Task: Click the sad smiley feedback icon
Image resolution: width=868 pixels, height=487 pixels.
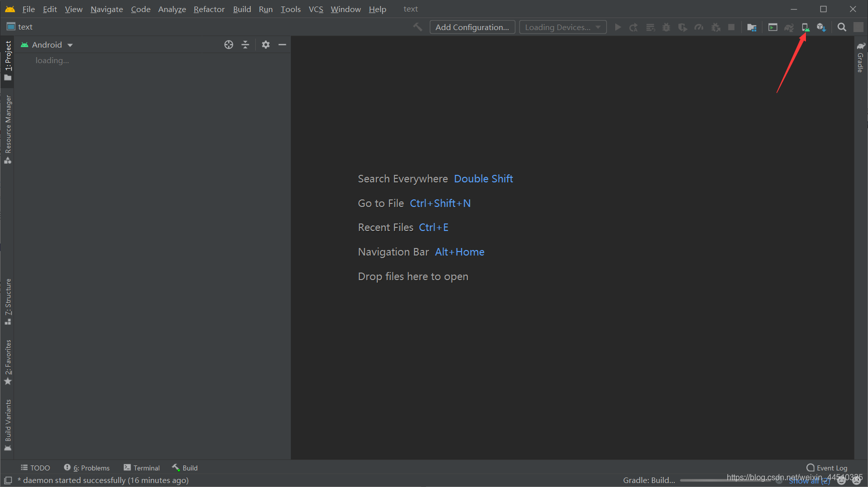Action: tap(857, 481)
